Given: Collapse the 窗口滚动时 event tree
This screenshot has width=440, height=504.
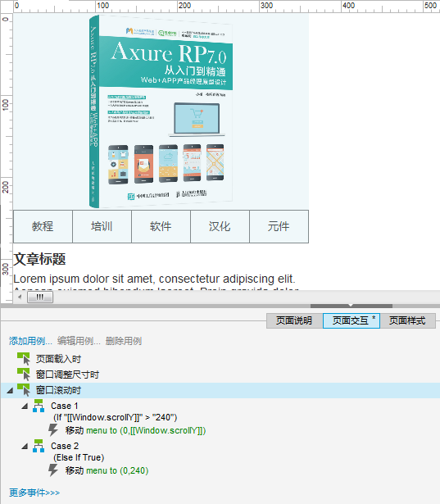Looking at the screenshot, I should 10,391.
